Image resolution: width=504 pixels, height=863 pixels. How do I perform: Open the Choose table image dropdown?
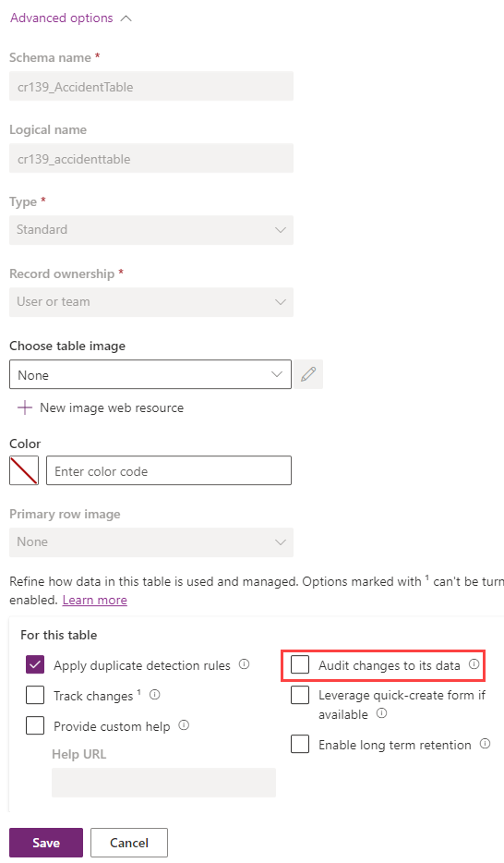pos(150,374)
